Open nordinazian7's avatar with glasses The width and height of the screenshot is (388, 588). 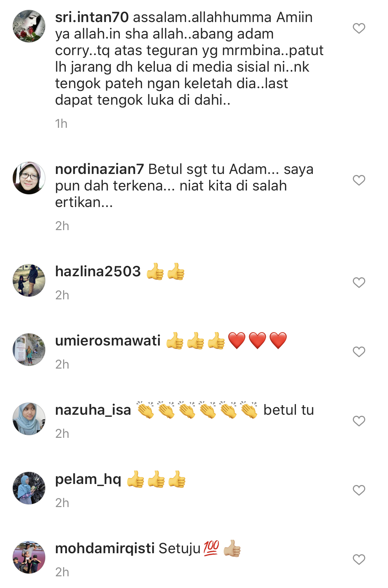click(29, 178)
